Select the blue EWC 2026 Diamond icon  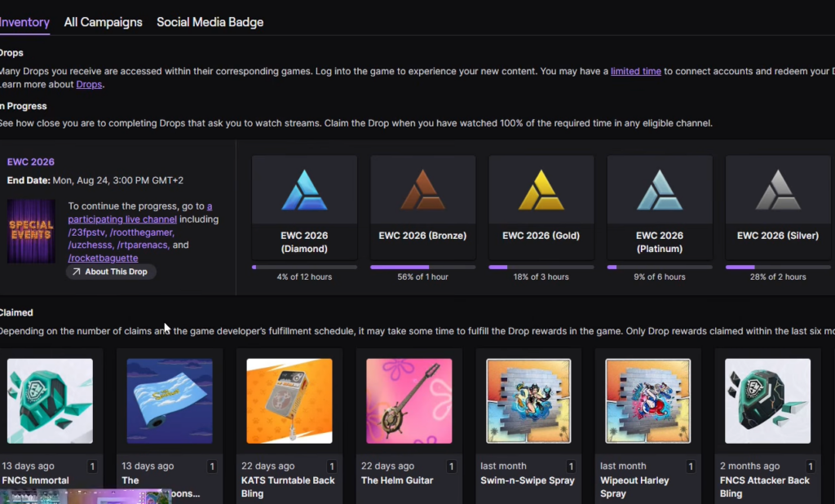click(x=304, y=190)
